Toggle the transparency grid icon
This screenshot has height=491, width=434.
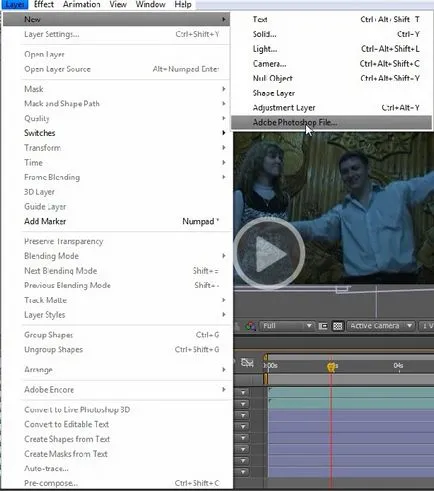point(338,326)
